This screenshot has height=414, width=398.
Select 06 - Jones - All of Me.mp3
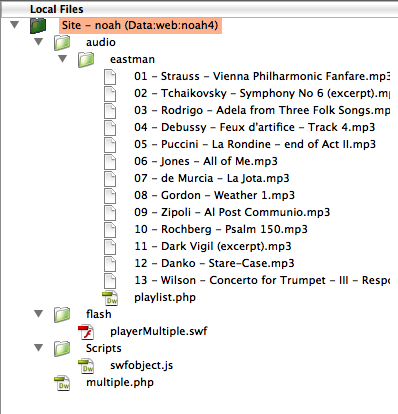206,161
